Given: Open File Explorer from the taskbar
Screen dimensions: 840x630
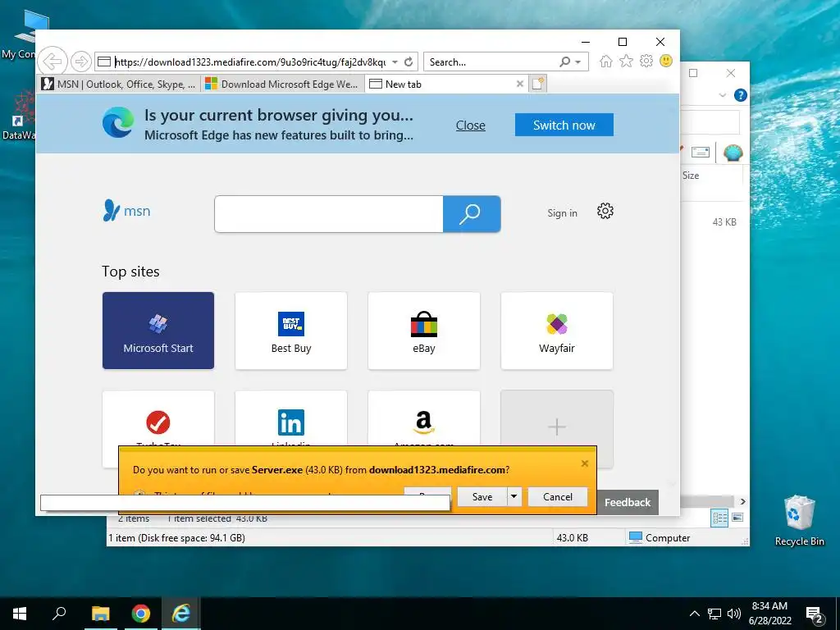Looking at the screenshot, I should coord(100,614).
